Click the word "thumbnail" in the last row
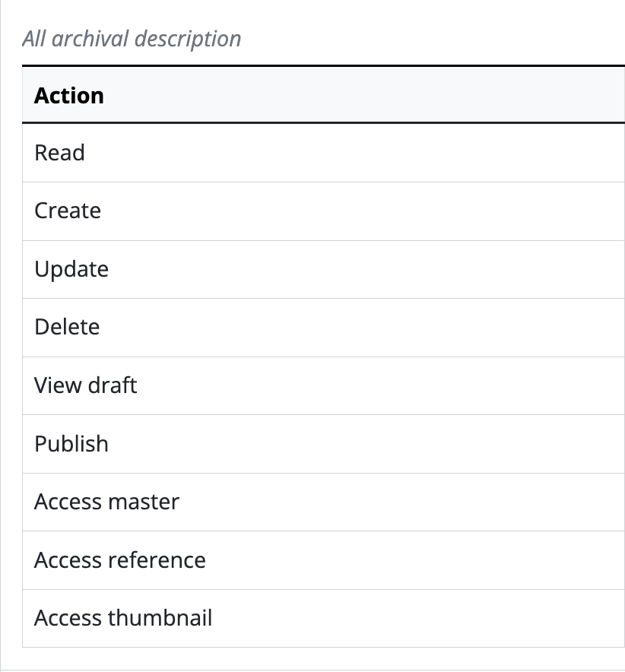The width and height of the screenshot is (625, 672). tap(160, 618)
